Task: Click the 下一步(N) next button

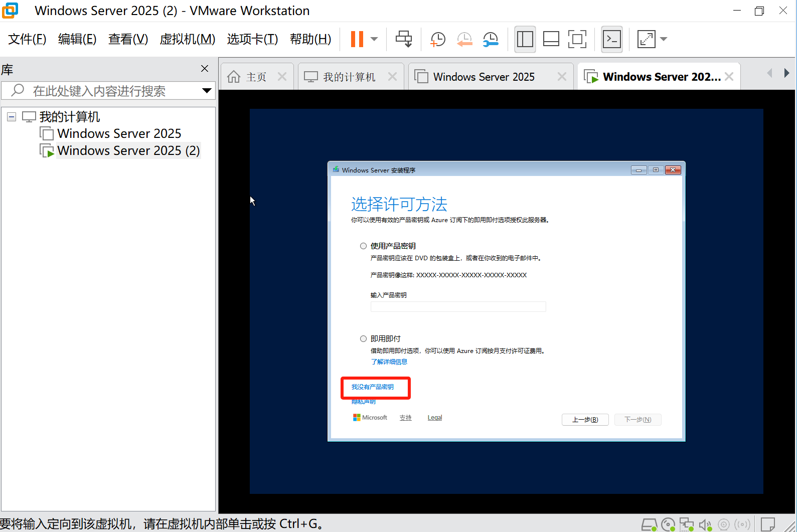Action: [638, 419]
